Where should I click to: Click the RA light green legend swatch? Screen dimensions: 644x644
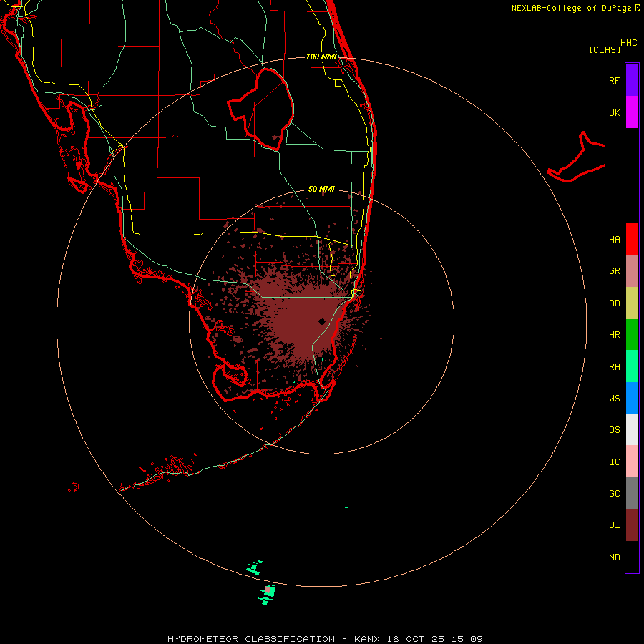tap(632, 366)
